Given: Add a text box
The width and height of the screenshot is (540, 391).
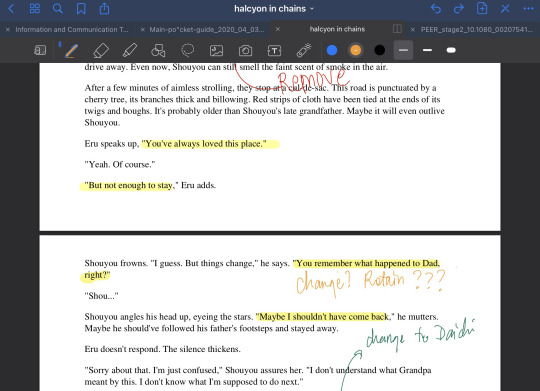Looking at the screenshot, I should (274, 51).
